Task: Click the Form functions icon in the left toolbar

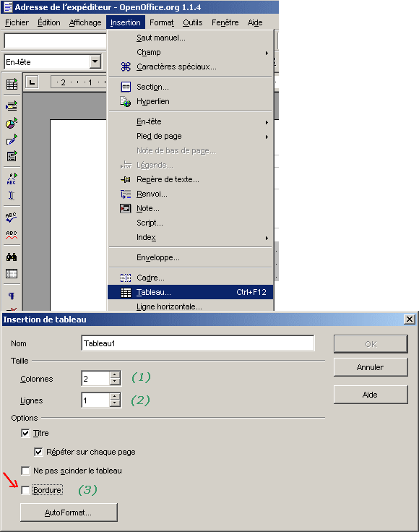Action: pyautogui.click(x=12, y=156)
